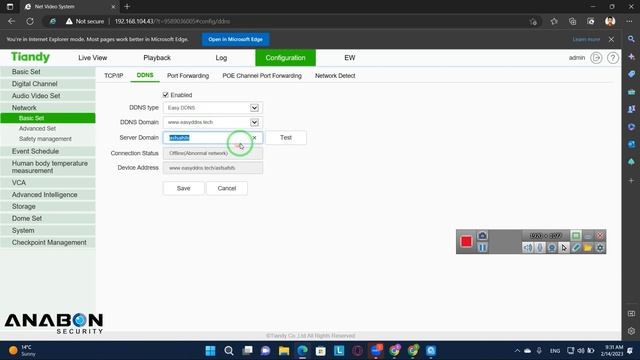Open the Edge sidebar Copilot sparkle icon

point(631,57)
